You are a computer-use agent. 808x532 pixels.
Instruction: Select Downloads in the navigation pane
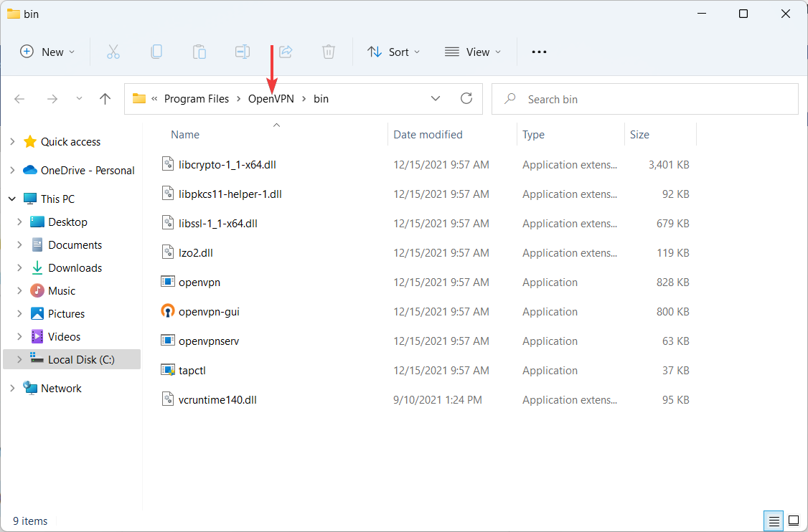click(x=75, y=268)
